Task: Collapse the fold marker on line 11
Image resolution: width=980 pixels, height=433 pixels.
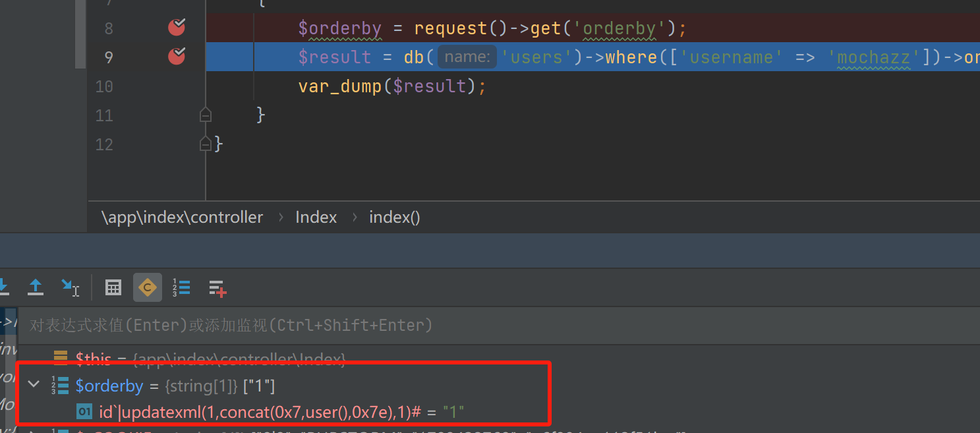Action: [x=206, y=115]
